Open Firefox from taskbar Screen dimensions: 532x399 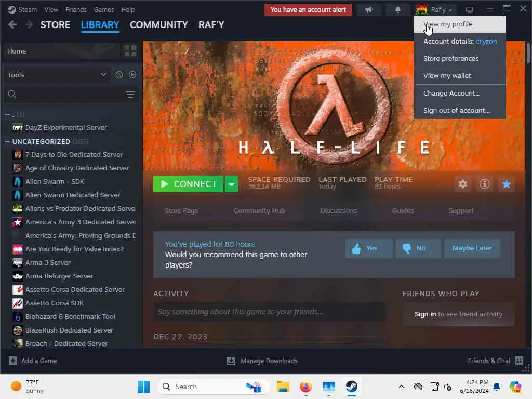coord(305,387)
